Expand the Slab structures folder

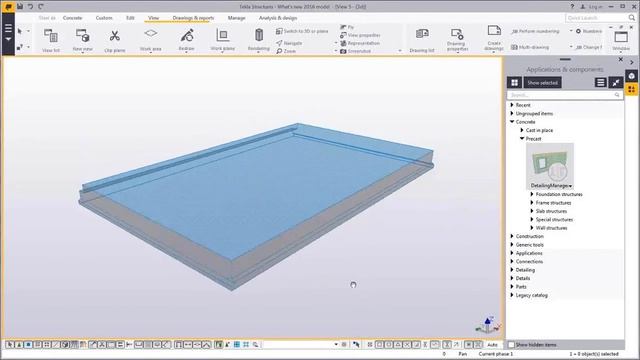tap(532, 211)
